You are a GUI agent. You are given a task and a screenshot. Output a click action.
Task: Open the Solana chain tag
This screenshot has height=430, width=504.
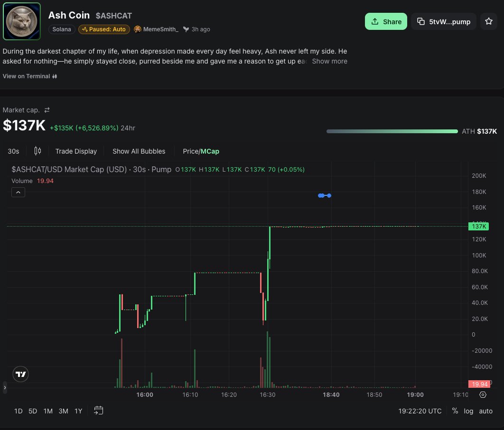click(x=62, y=29)
